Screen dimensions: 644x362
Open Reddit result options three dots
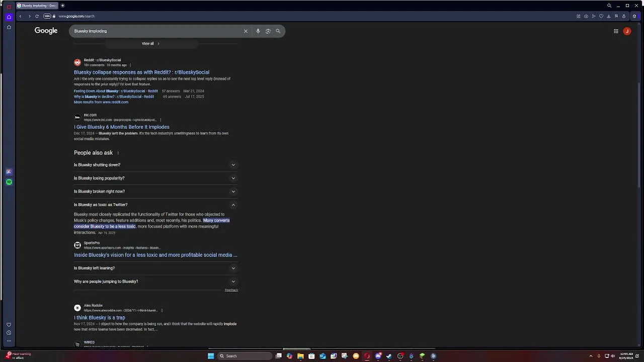coord(130,65)
